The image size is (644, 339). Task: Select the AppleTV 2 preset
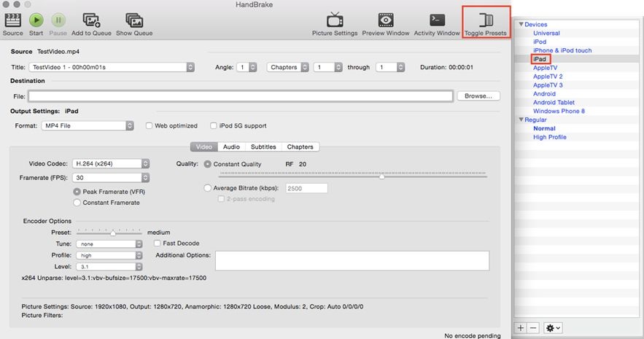tap(548, 77)
